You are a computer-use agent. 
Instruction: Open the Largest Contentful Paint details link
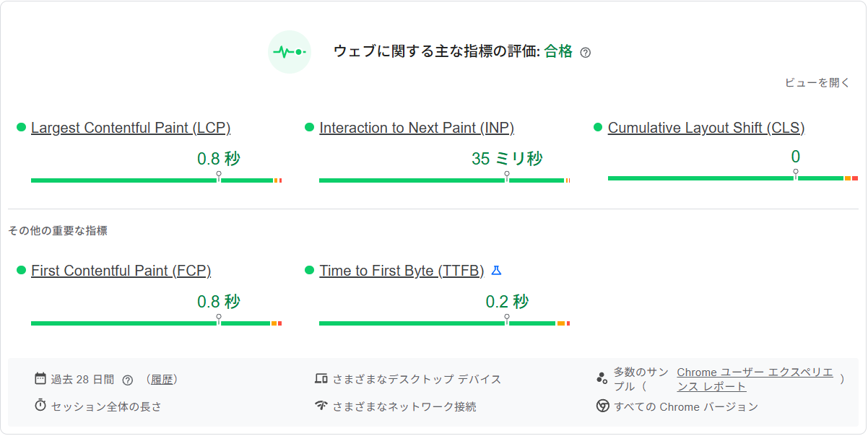tap(131, 127)
